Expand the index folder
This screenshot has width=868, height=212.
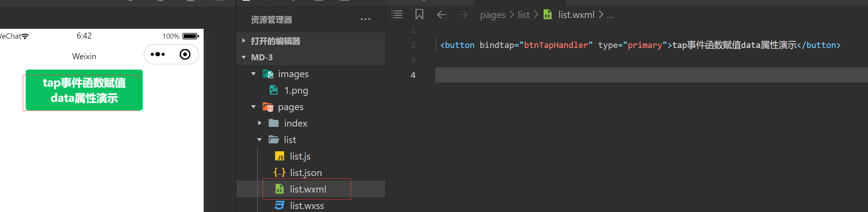[x=260, y=123]
